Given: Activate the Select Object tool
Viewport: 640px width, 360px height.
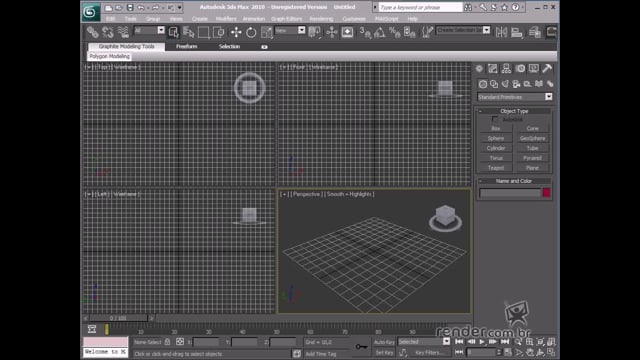Looking at the screenshot, I should 173,32.
